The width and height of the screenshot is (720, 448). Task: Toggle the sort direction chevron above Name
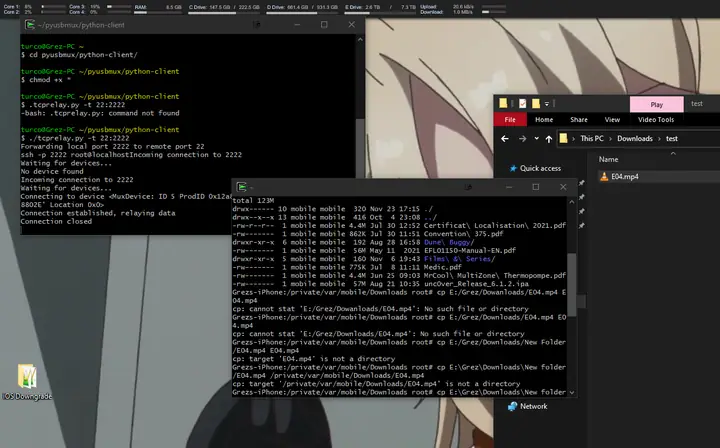click(x=673, y=153)
